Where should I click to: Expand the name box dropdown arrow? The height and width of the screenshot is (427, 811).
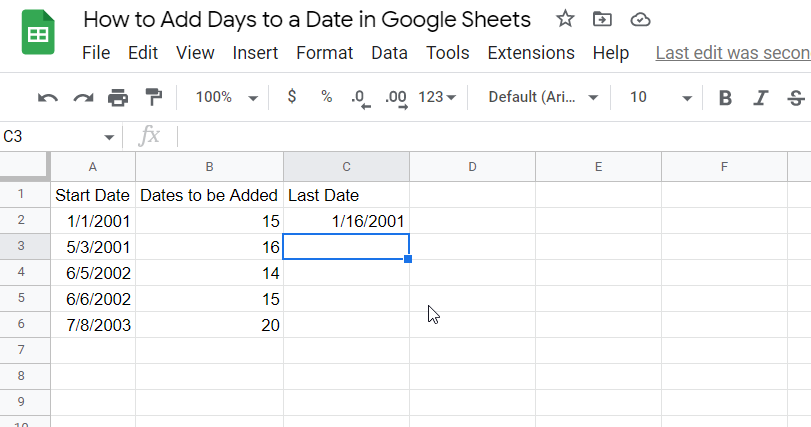[x=109, y=137]
